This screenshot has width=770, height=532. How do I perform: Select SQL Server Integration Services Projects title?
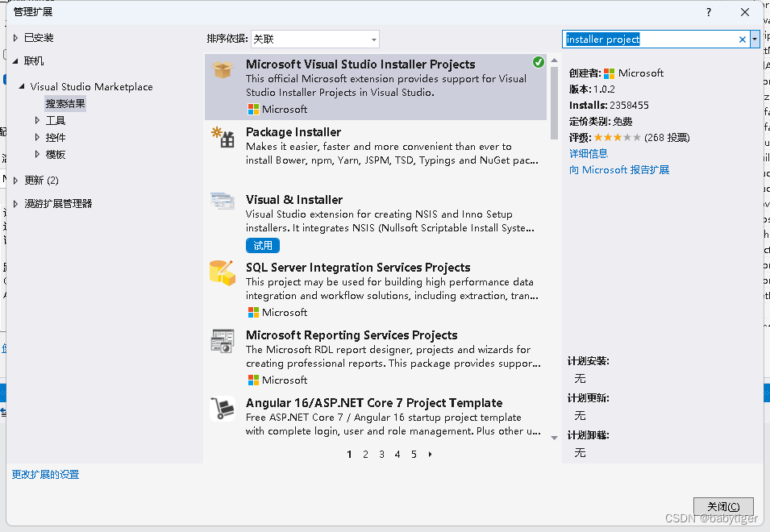pos(358,268)
